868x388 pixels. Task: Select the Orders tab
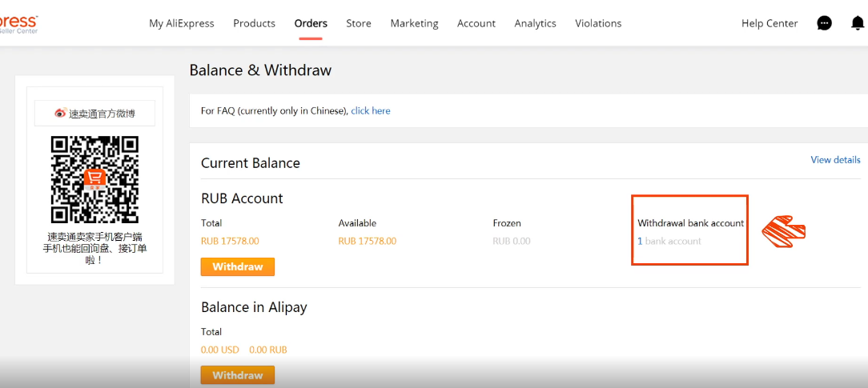[311, 23]
